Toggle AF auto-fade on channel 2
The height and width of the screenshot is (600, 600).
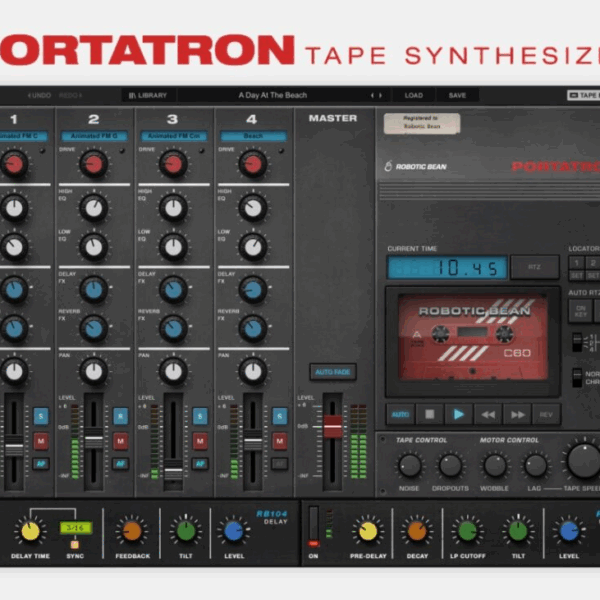pyautogui.click(x=121, y=464)
